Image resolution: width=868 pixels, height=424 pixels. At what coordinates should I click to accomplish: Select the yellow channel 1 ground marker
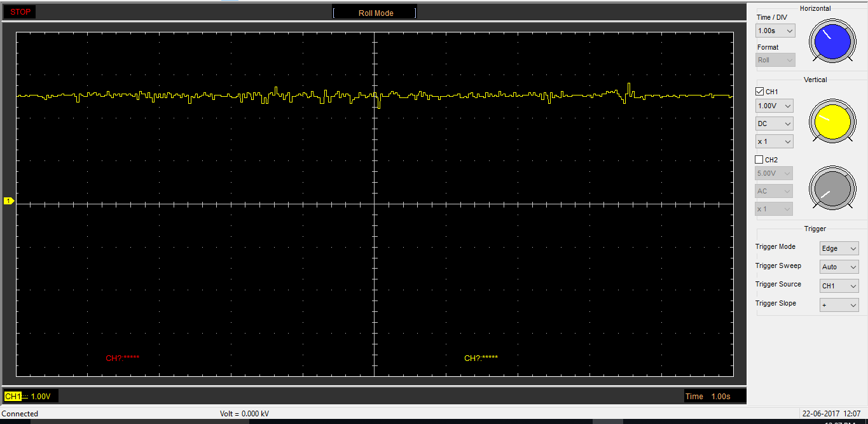pyautogui.click(x=9, y=201)
